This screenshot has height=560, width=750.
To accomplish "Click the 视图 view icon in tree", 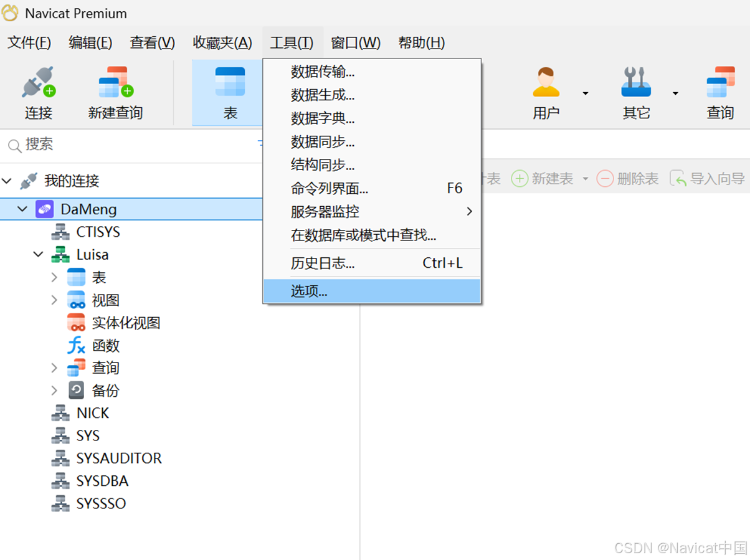I will pos(76,300).
